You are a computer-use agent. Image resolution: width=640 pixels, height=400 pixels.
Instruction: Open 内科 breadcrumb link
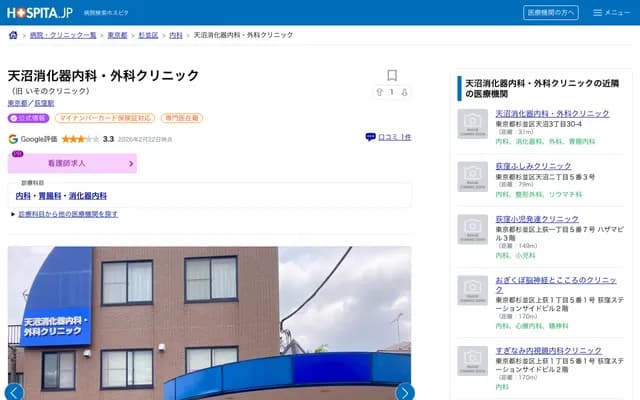point(176,35)
